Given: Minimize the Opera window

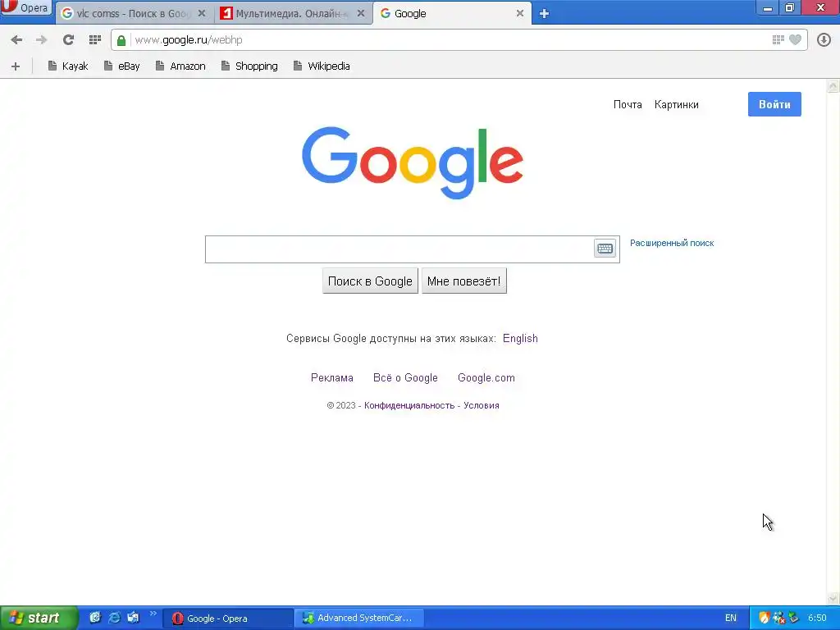Looking at the screenshot, I should [767, 8].
